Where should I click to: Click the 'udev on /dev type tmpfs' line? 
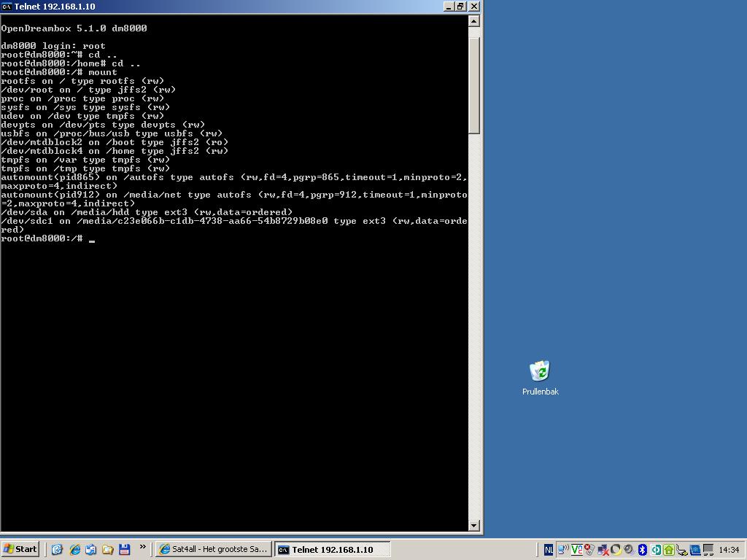click(x=82, y=116)
